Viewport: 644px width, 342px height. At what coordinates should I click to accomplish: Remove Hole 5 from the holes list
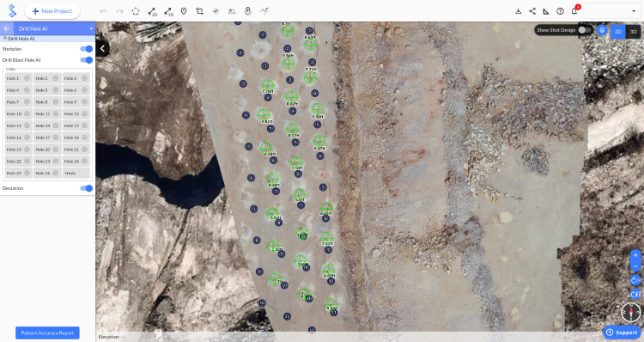click(56, 90)
